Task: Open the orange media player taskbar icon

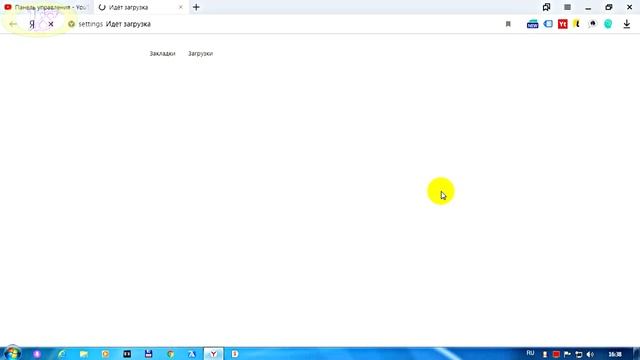Action: point(105,354)
